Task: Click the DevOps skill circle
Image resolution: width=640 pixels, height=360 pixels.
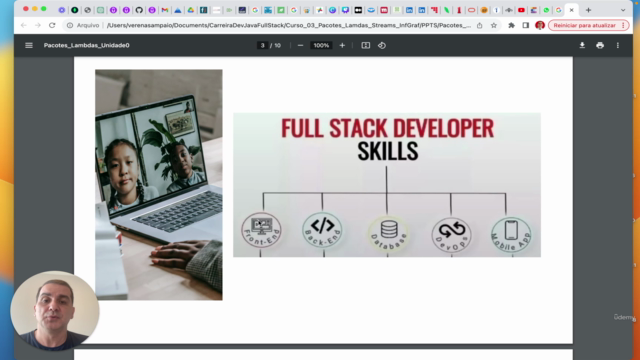Action: (451, 235)
